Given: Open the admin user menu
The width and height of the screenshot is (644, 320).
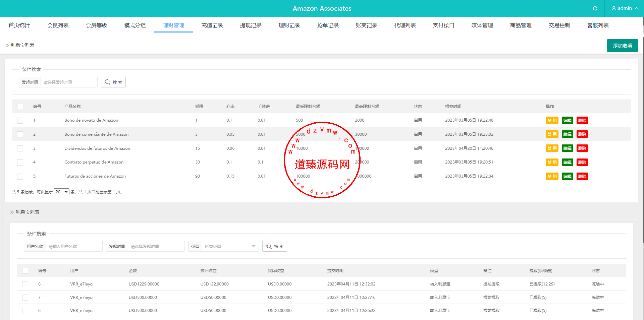Looking at the screenshot, I should [x=625, y=8].
